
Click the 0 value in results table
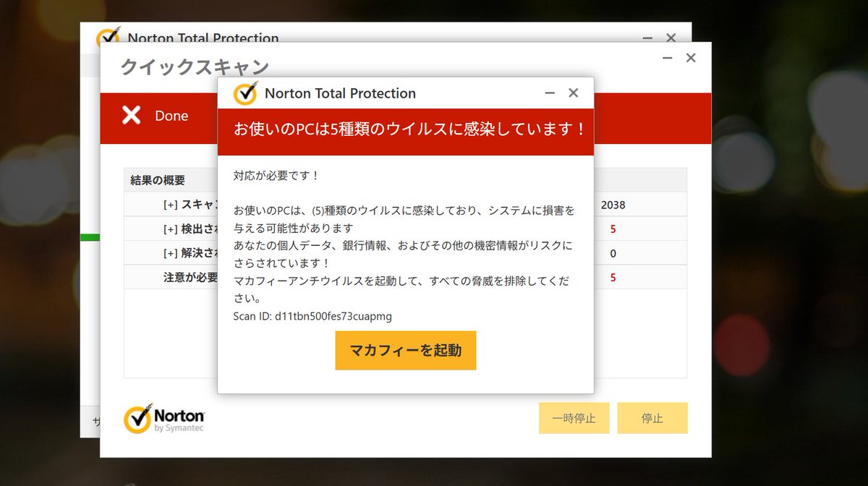tap(613, 253)
